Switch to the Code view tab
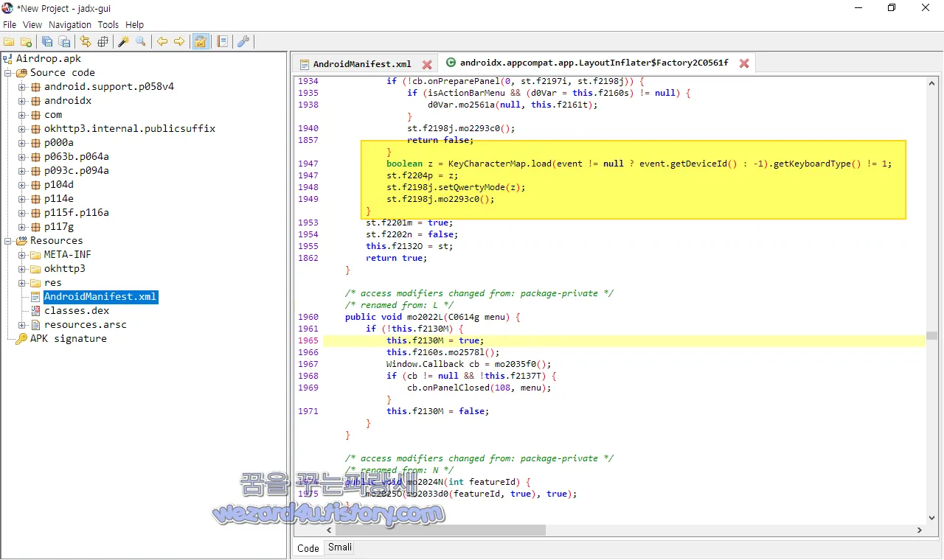This screenshot has height=560, width=944. (x=308, y=548)
